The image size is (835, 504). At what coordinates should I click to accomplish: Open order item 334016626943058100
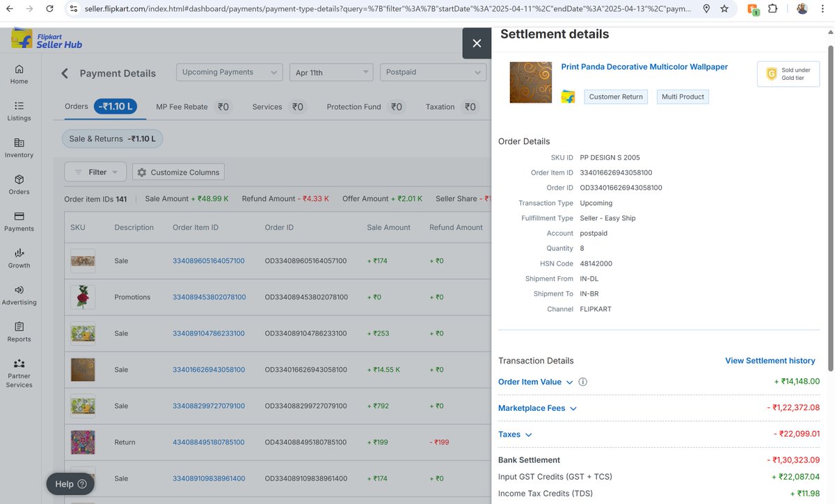[209, 369]
